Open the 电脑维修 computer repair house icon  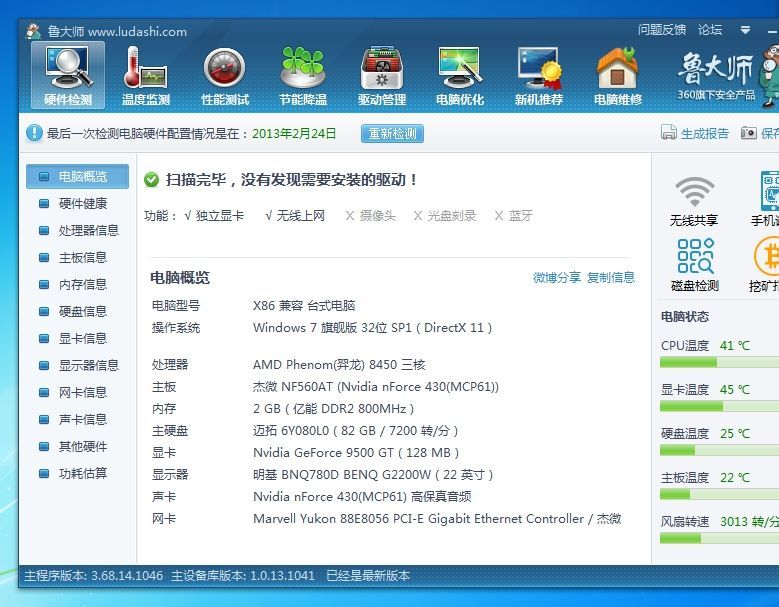point(618,76)
